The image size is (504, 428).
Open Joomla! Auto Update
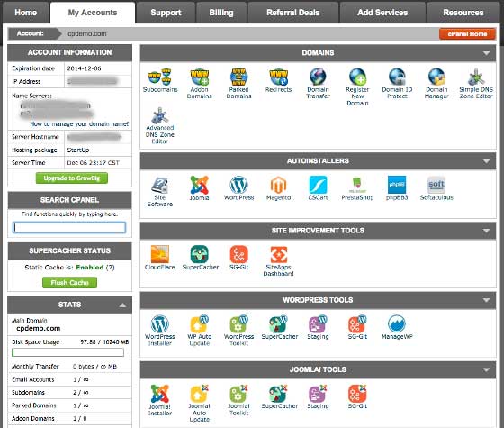coord(199,404)
